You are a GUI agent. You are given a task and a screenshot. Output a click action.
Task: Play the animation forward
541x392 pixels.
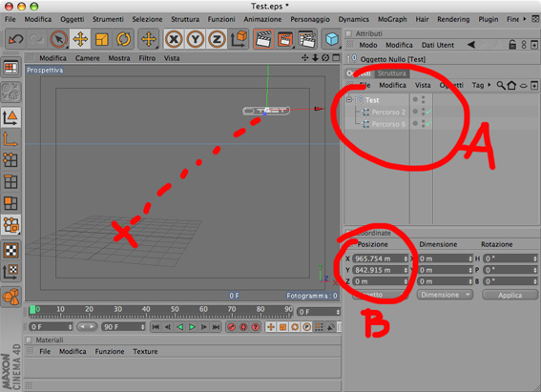[x=192, y=327]
